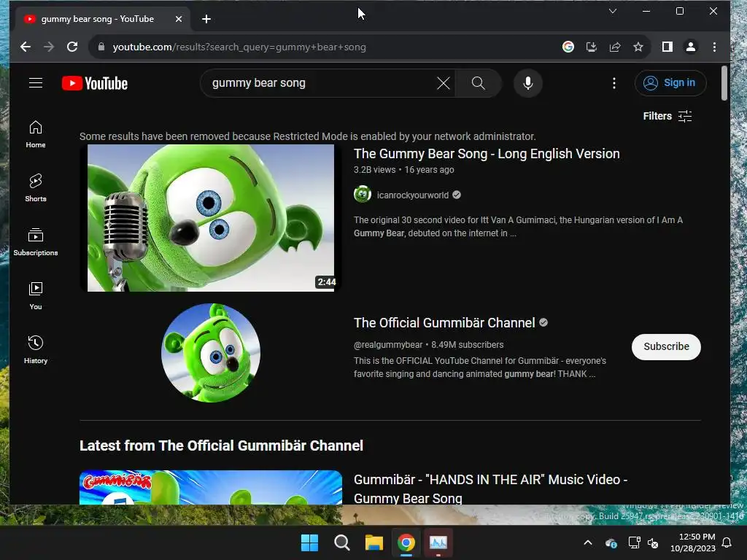
Task: Start voice search with the microphone icon
Action: click(x=528, y=83)
